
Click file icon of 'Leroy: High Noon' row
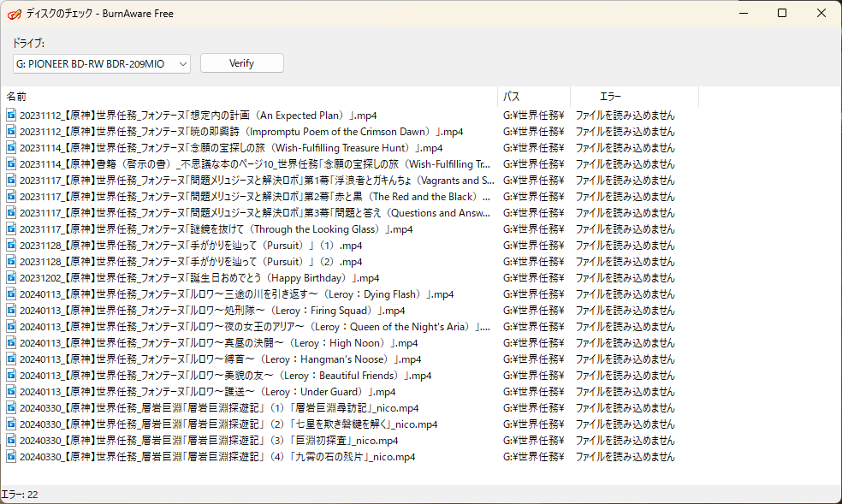11,342
